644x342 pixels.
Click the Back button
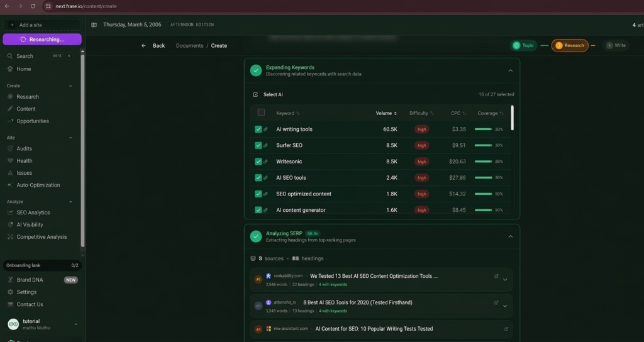click(x=153, y=45)
